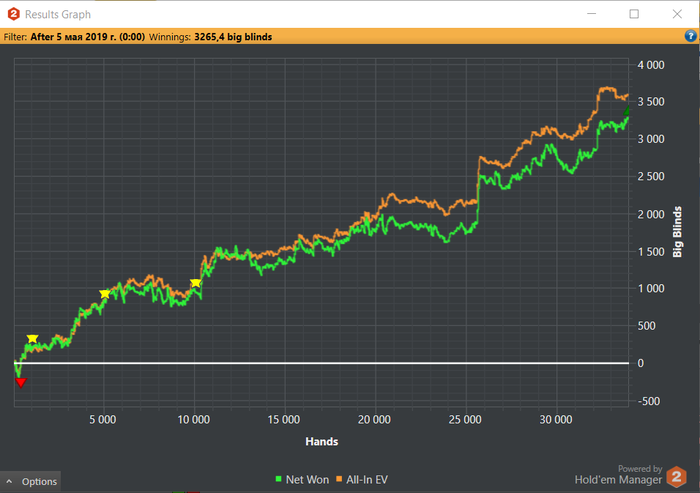Open the blue help question mark icon
This screenshot has width=700, height=493.
690,36
